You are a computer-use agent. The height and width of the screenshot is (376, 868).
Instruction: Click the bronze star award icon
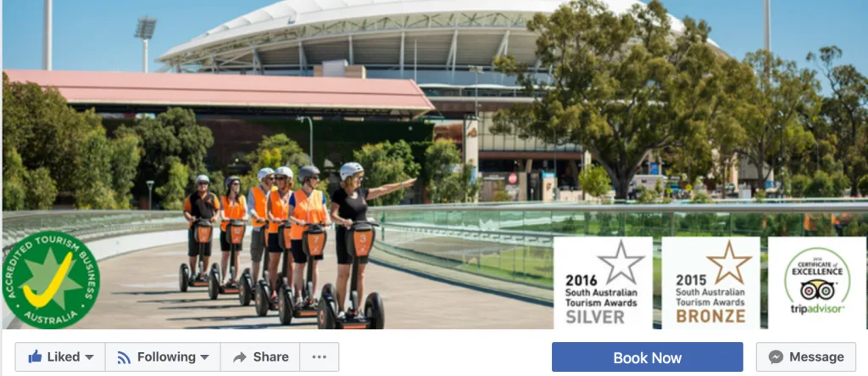(x=729, y=261)
